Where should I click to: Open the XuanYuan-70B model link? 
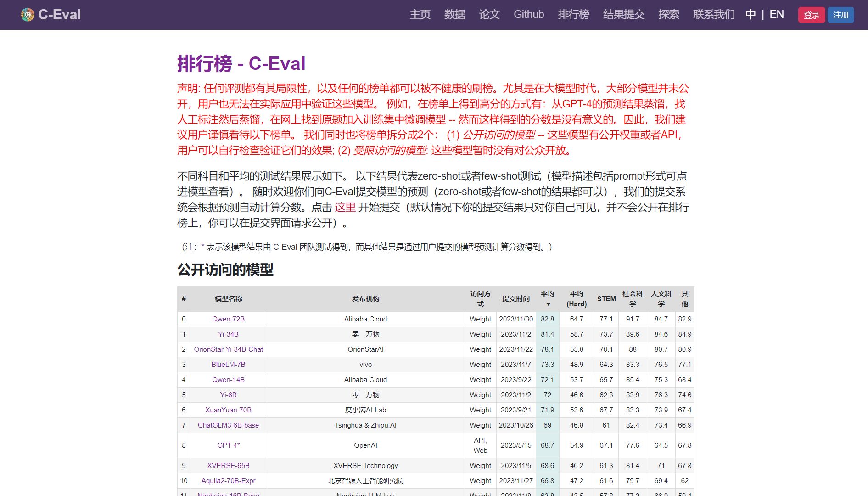(x=229, y=410)
